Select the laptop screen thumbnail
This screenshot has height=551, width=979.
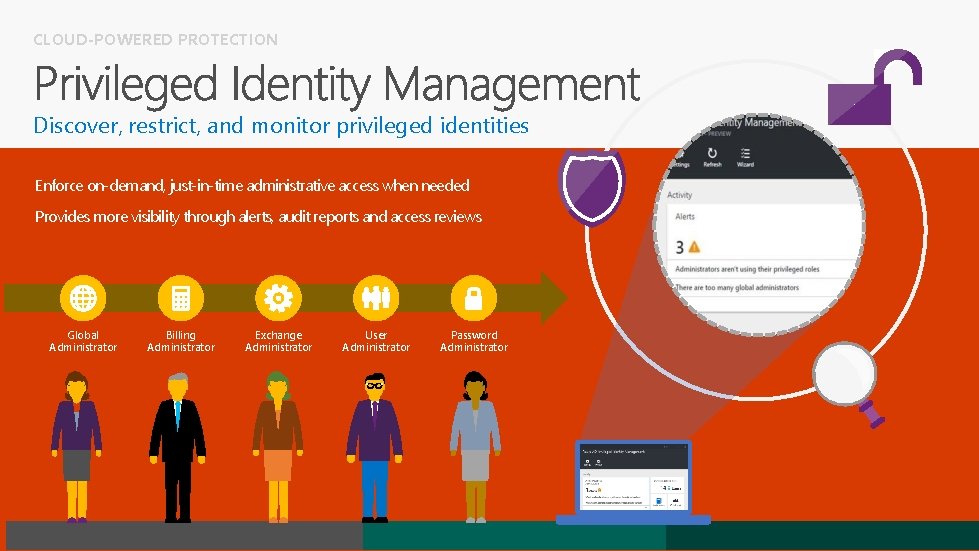click(633, 478)
